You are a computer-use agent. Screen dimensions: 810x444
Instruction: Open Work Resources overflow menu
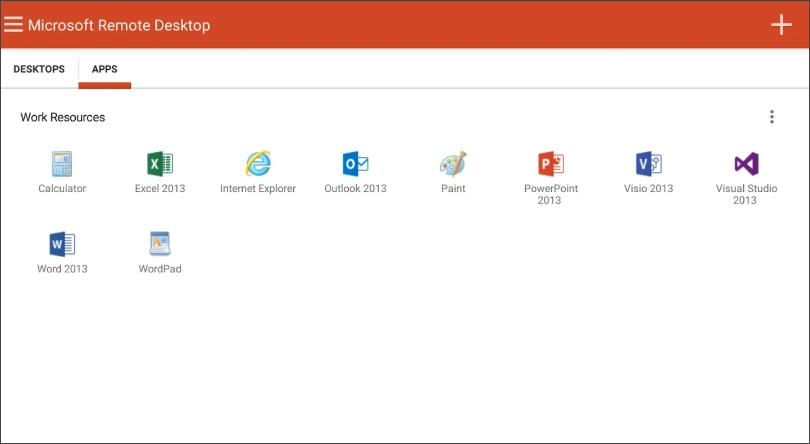pos(772,117)
